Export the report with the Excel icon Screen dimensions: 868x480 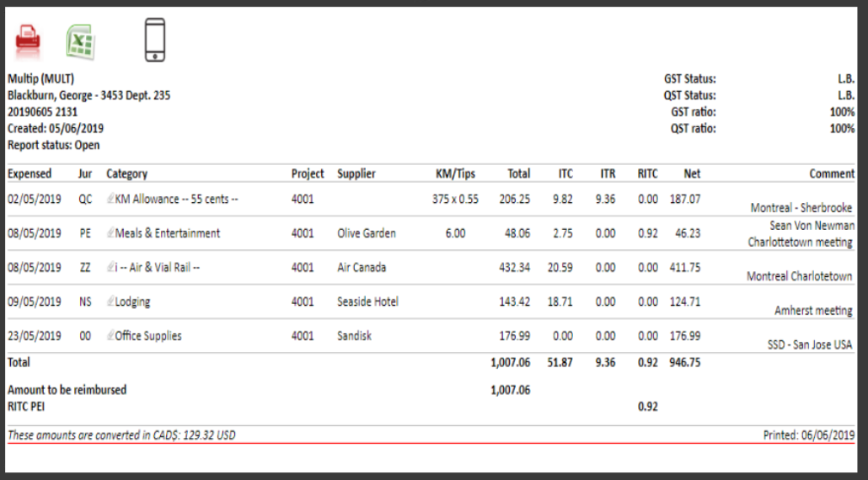coord(81,42)
